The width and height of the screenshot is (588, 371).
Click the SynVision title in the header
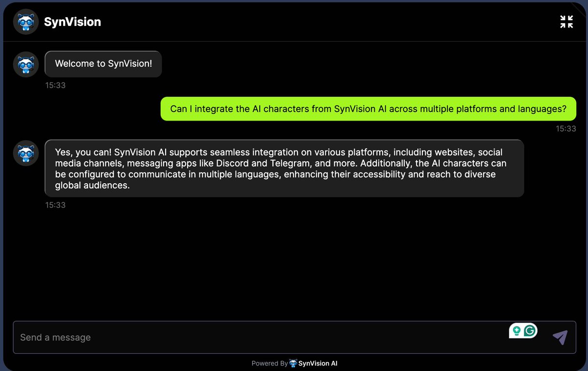[73, 22]
